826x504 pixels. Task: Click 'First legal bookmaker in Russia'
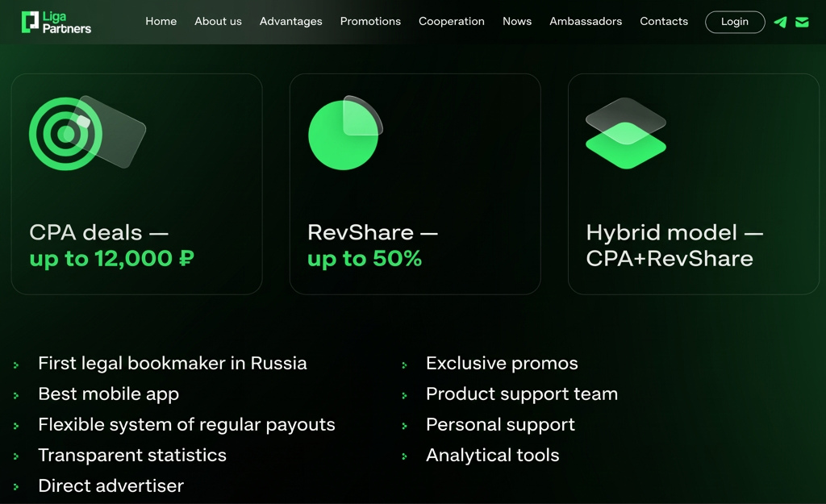pyautogui.click(x=173, y=364)
